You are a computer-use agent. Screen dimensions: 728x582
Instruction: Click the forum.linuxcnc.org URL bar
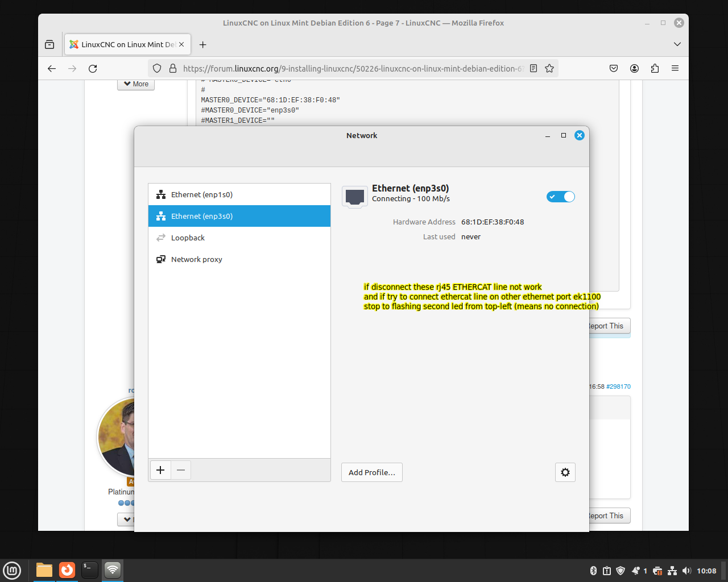pyautogui.click(x=353, y=68)
